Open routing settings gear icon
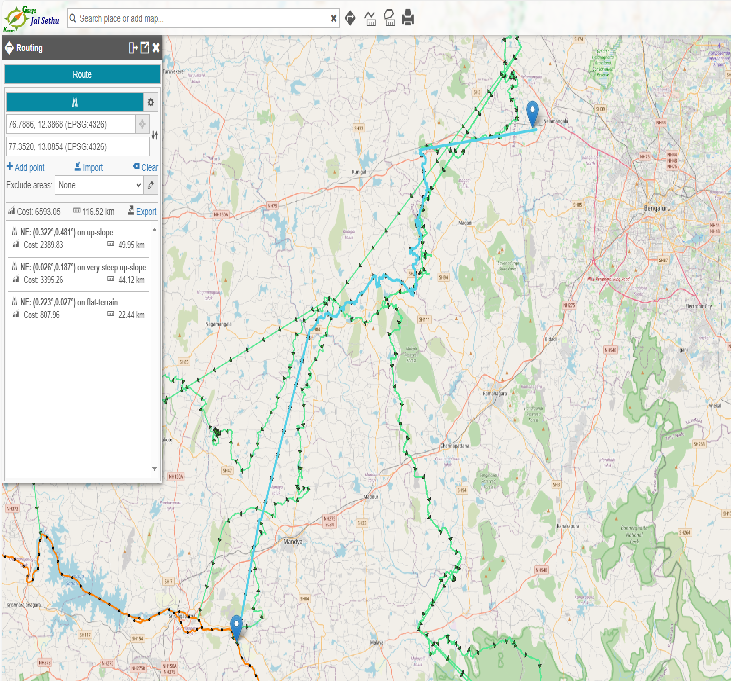Image resolution: width=731 pixels, height=681 pixels. (x=151, y=102)
